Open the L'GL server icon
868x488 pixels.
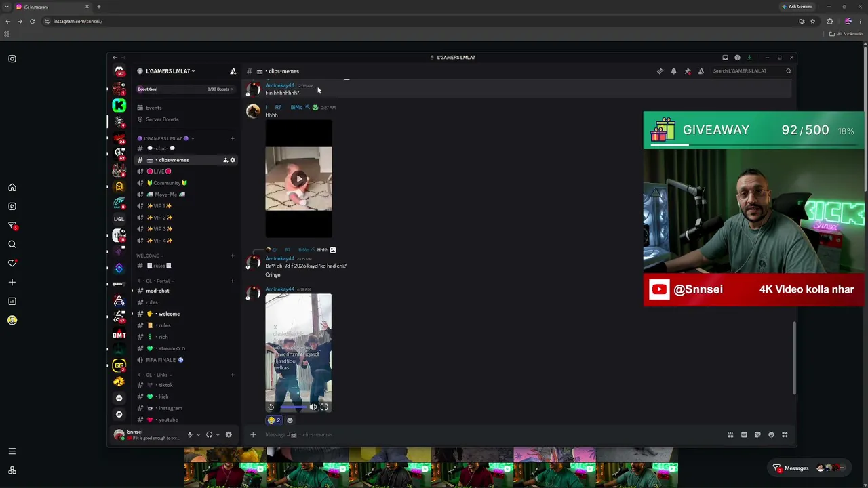click(119, 219)
